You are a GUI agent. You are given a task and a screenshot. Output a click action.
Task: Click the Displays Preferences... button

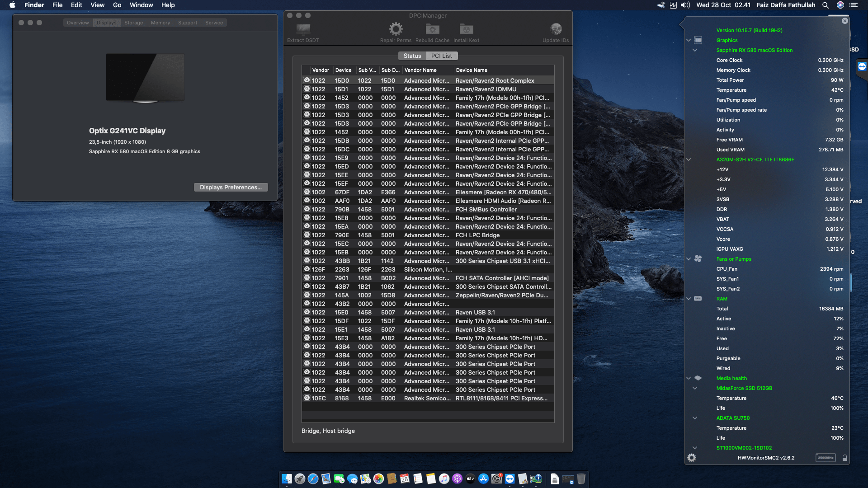pos(231,187)
